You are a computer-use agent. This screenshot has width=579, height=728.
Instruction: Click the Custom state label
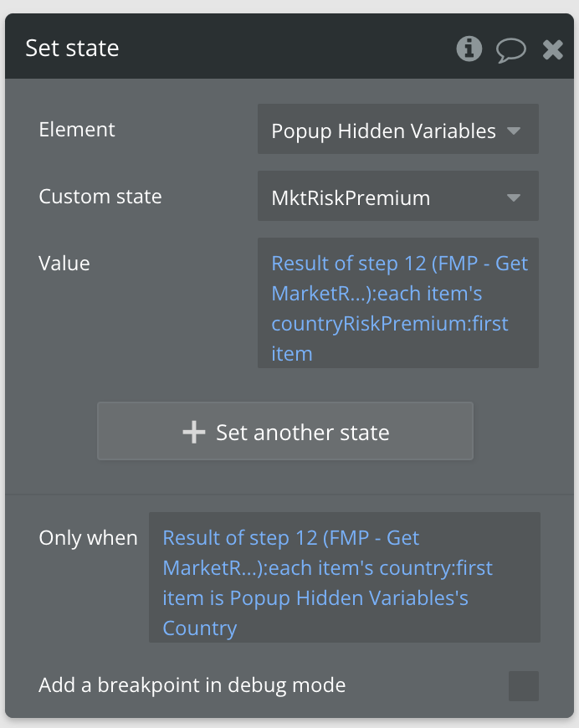pos(100,197)
